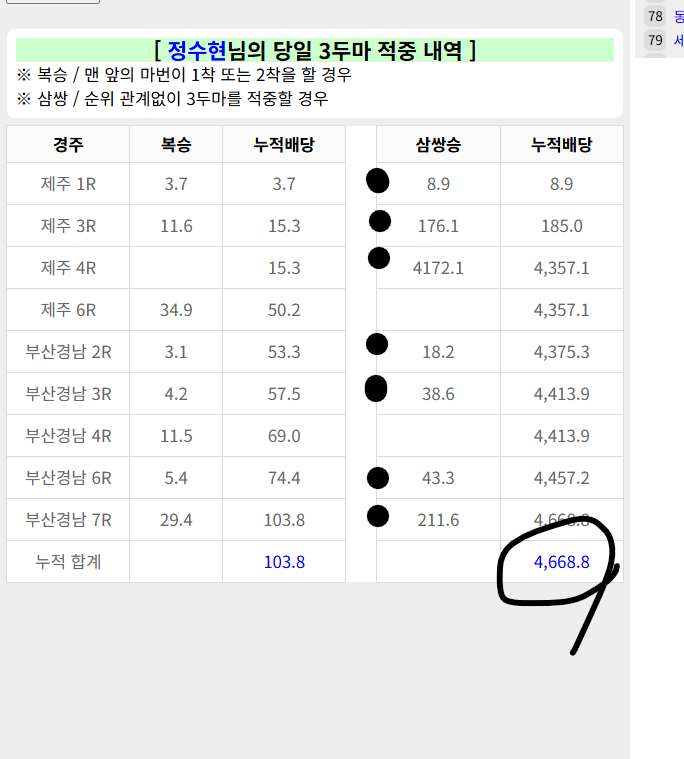Click the black dot in the 제주 3R row

pyautogui.click(x=380, y=221)
